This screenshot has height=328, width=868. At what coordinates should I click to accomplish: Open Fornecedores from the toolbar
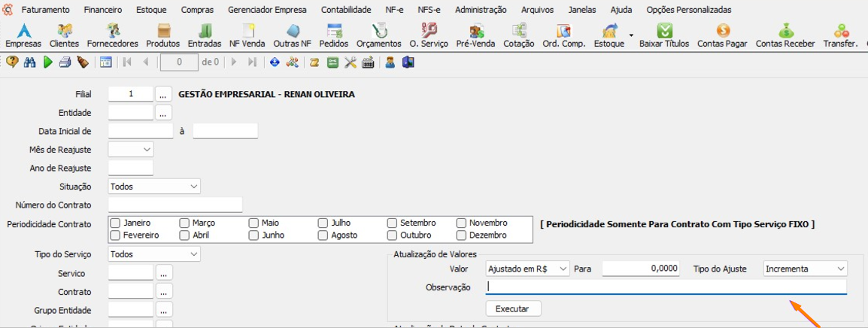[x=114, y=35]
